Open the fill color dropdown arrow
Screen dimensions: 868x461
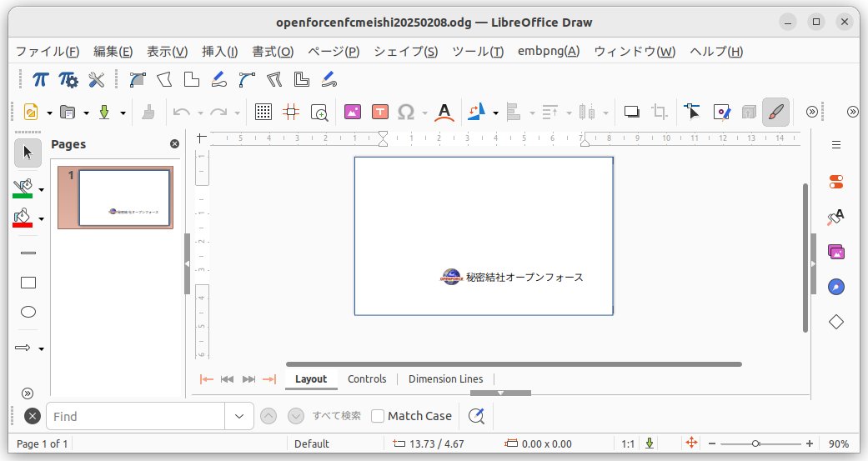pyautogui.click(x=42, y=219)
